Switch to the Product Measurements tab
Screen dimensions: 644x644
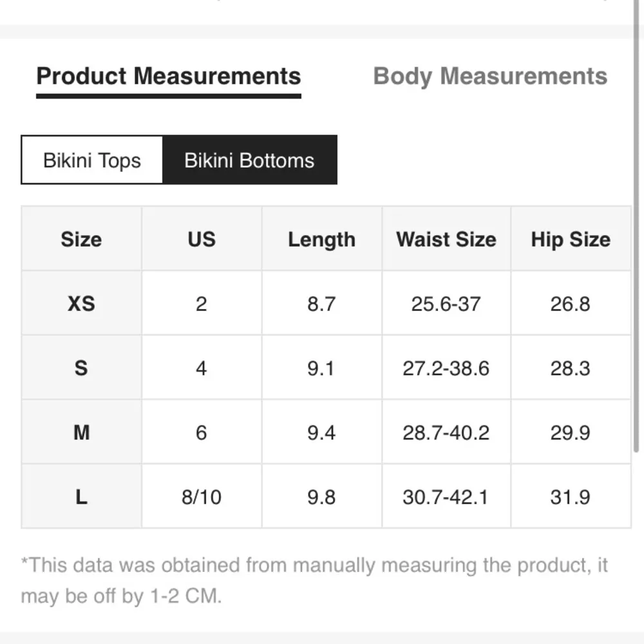(x=169, y=77)
